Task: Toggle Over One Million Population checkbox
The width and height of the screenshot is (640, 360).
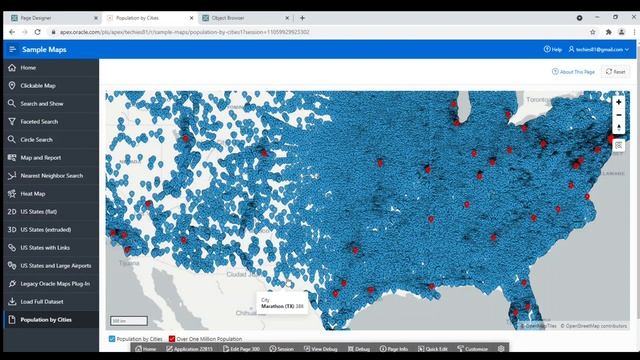Action: (x=172, y=339)
